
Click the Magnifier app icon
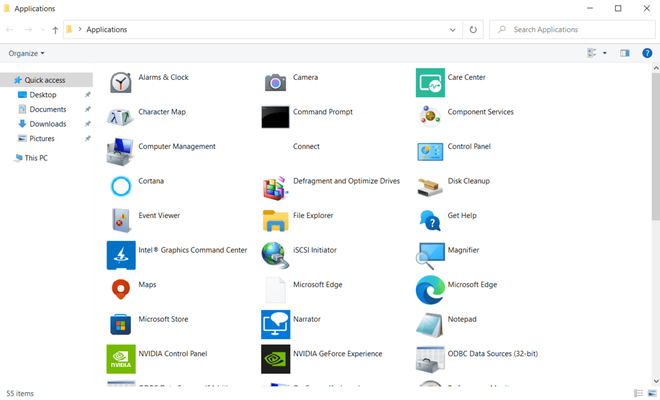(x=430, y=255)
